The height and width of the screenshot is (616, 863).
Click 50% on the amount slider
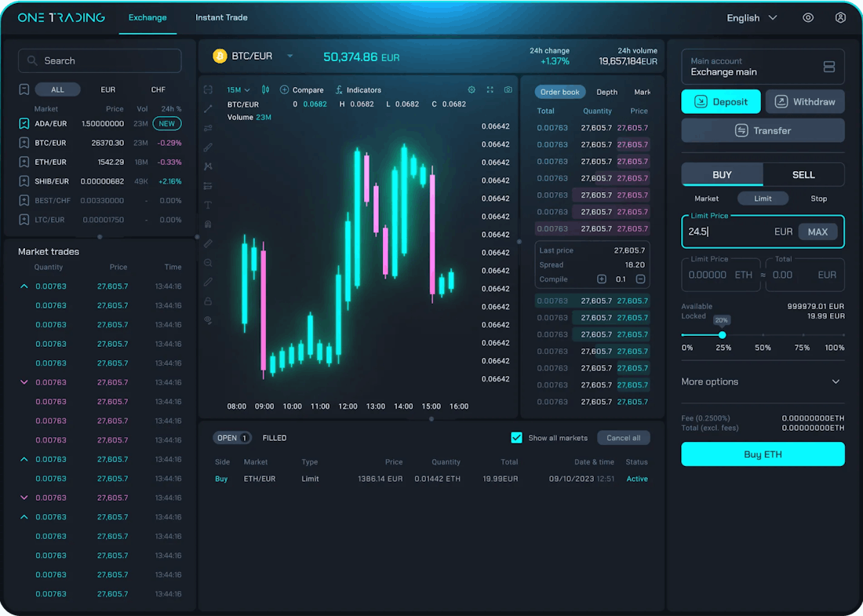pyautogui.click(x=763, y=336)
